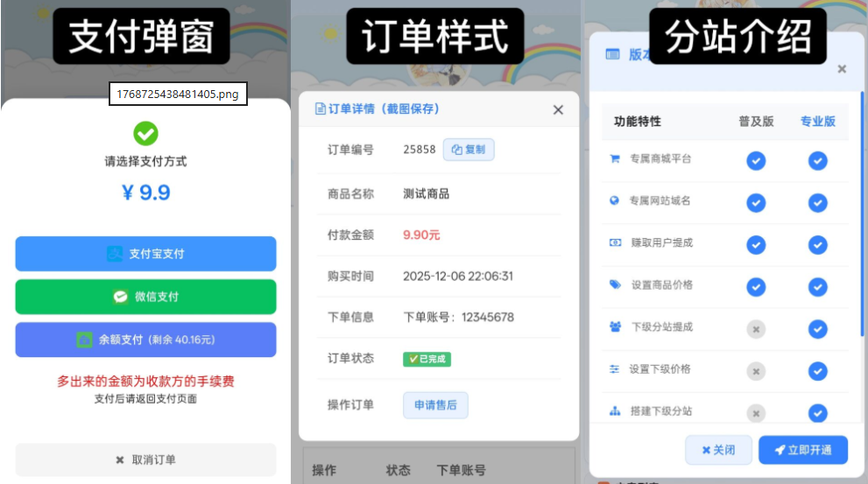Click the close (关闭) button in version dialog
Viewport: 868px width, 484px height.
pos(718,450)
